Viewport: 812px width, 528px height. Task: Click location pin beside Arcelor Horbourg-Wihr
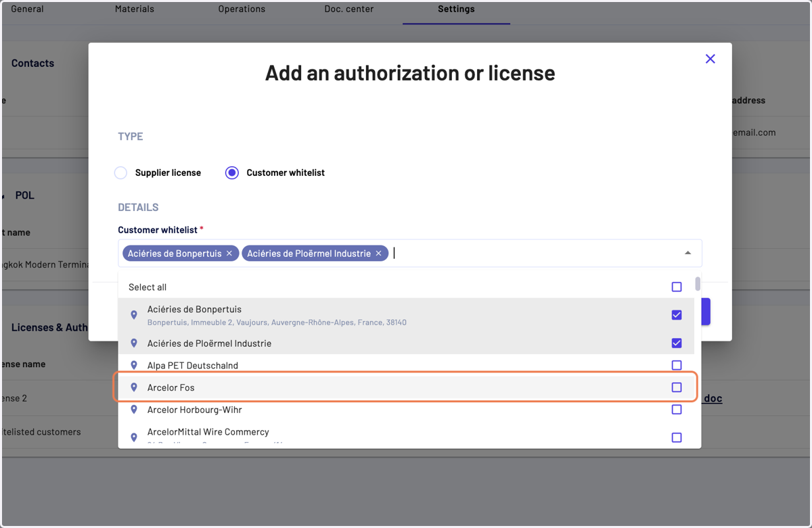point(134,410)
